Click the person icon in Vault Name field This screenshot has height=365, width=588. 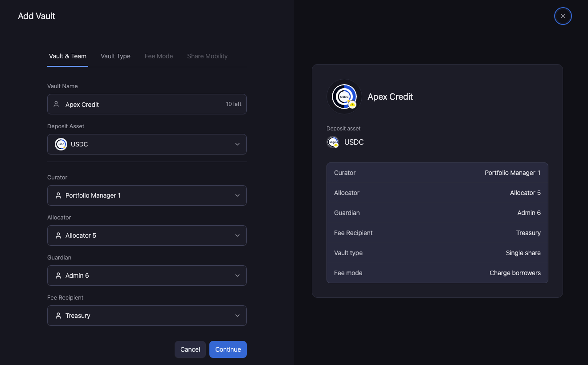pos(56,104)
